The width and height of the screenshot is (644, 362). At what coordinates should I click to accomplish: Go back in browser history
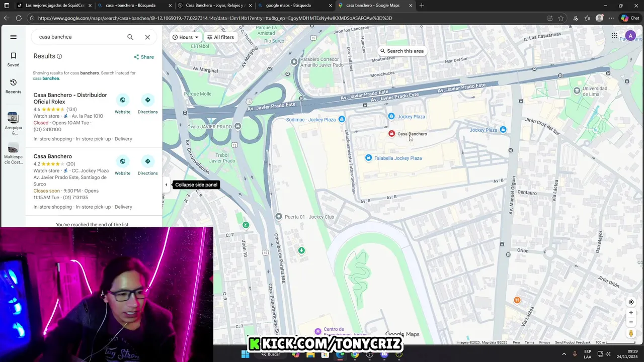click(x=6, y=18)
